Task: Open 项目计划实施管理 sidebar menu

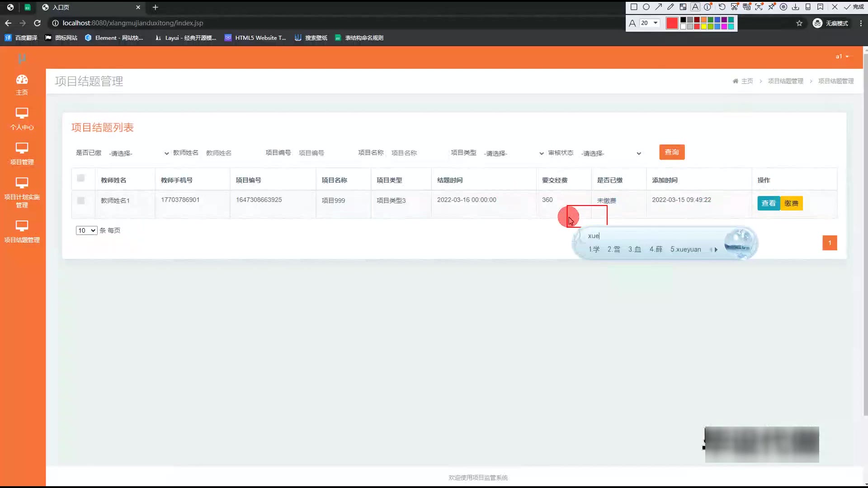Action: (22, 192)
